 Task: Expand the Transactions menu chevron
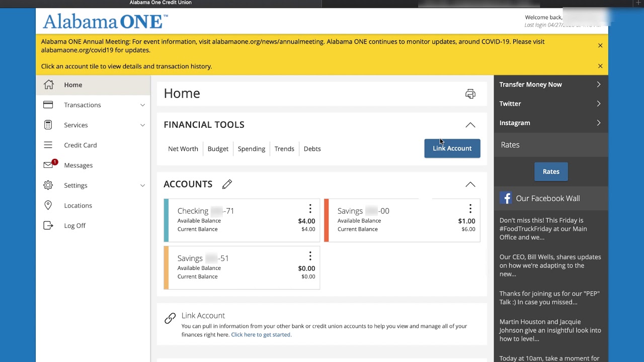pyautogui.click(x=142, y=105)
